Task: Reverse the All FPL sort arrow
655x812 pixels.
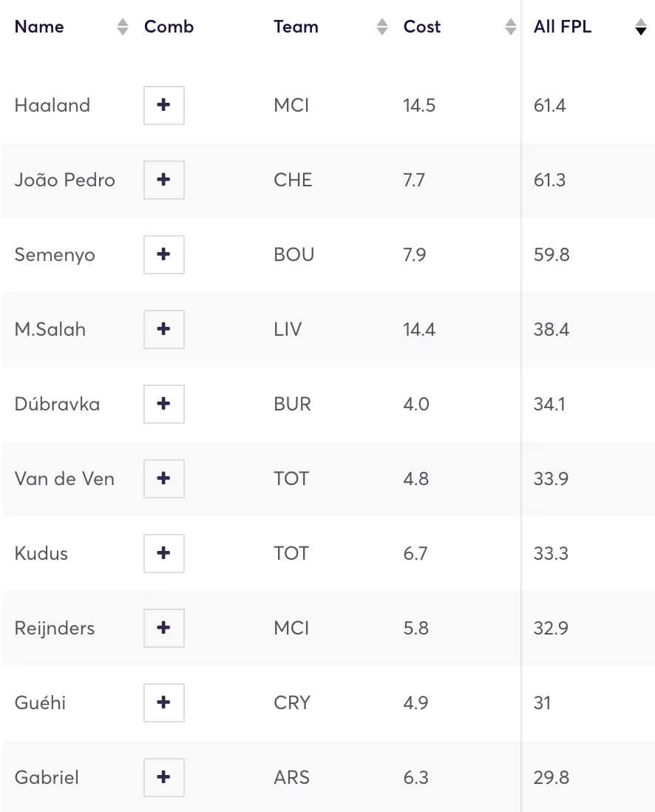Action: click(x=640, y=28)
